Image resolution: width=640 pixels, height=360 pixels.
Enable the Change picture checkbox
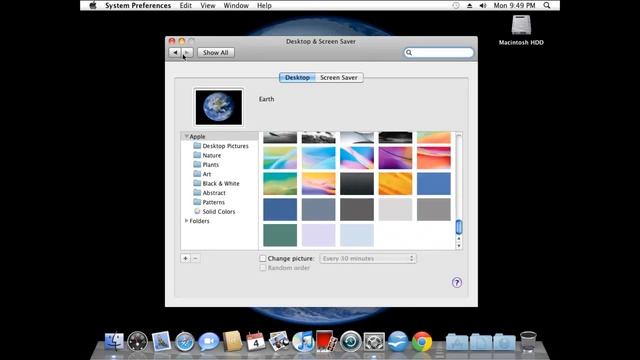click(x=263, y=258)
